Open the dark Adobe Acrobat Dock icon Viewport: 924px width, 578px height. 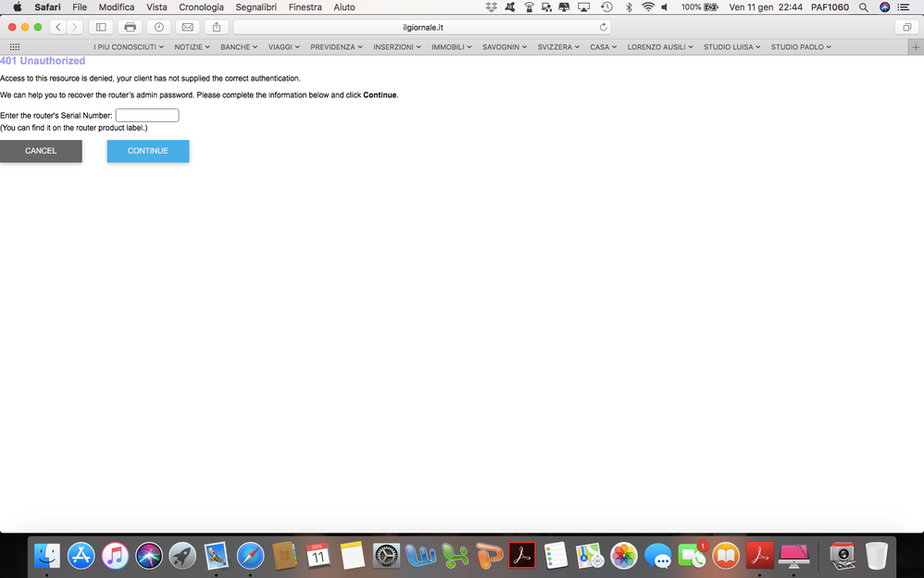click(522, 556)
